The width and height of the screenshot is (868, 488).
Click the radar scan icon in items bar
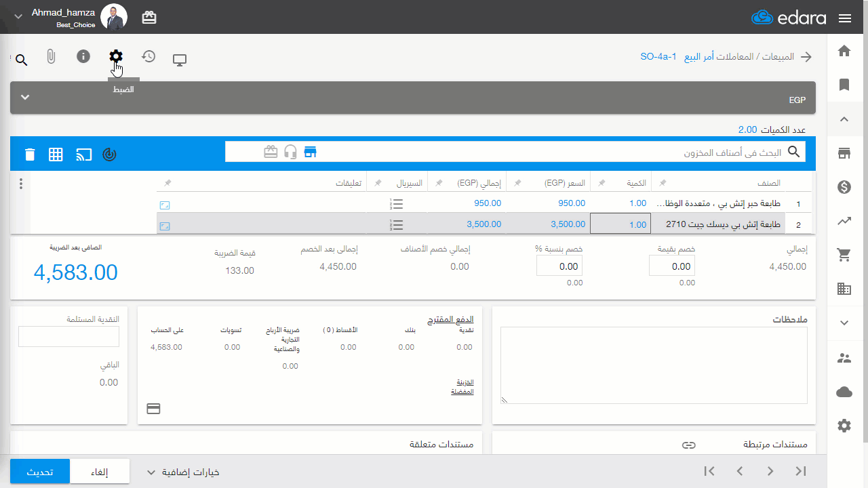click(x=109, y=155)
